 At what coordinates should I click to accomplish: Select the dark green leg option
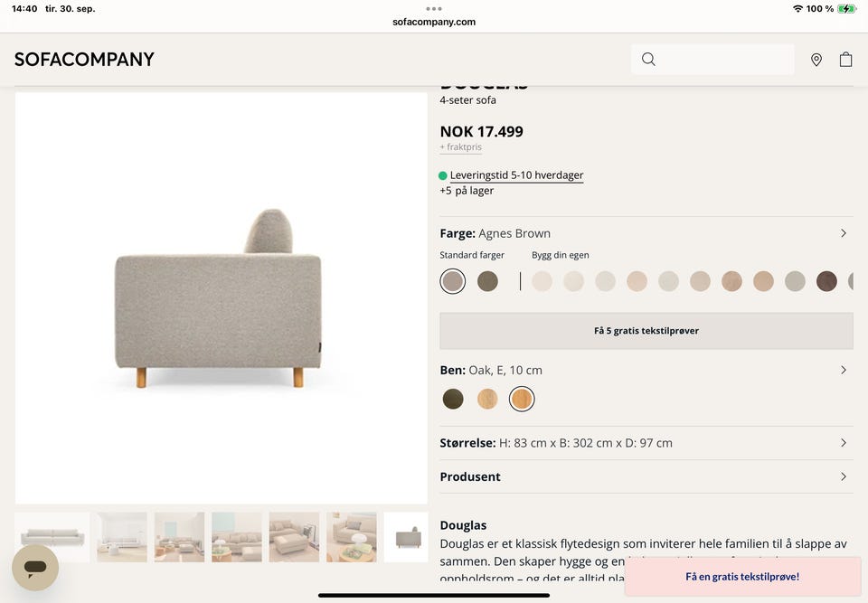tap(453, 399)
